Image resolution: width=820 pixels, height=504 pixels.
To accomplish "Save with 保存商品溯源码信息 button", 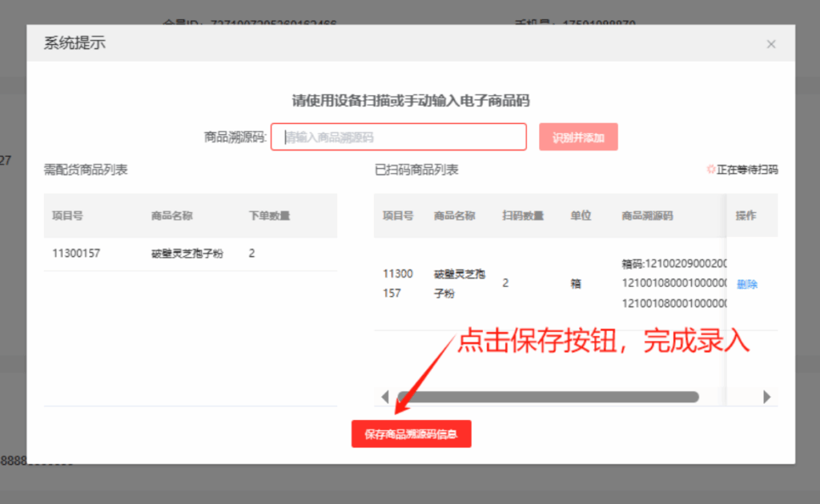I will click(411, 434).
